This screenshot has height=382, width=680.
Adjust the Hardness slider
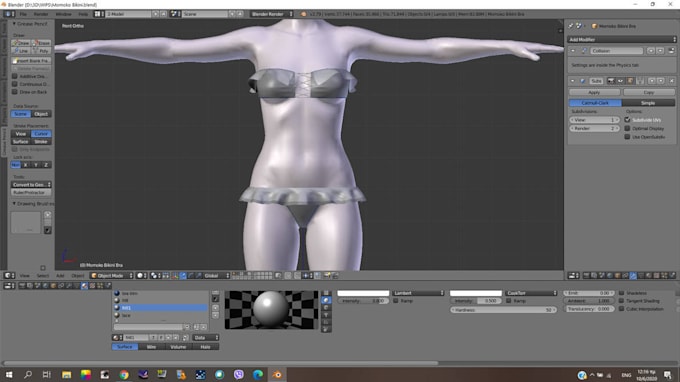point(503,310)
